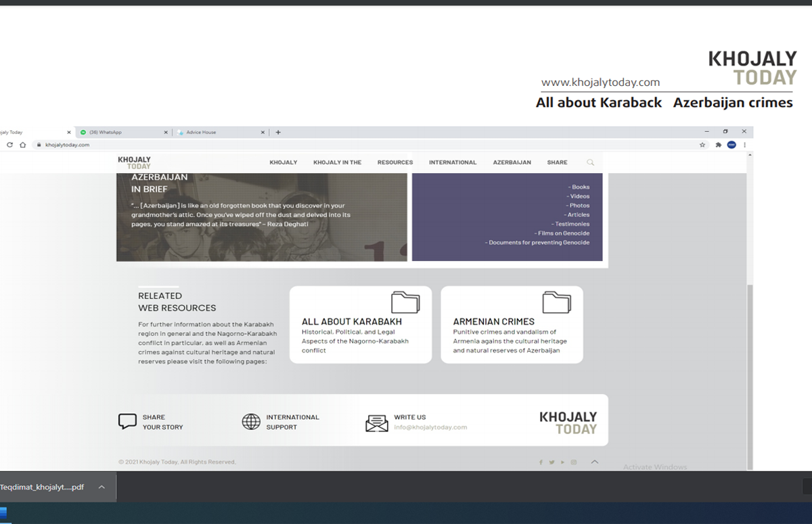Click the folder icon on All About Karabakh card

[405, 302]
